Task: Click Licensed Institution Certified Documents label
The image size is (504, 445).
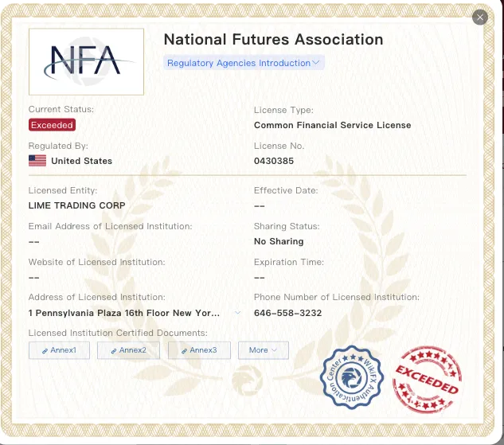Action: (118, 333)
